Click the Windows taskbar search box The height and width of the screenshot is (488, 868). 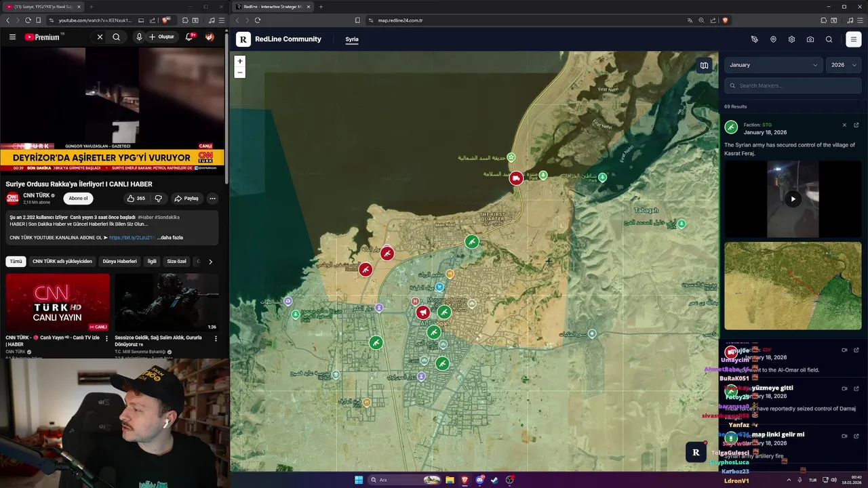click(x=405, y=480)
